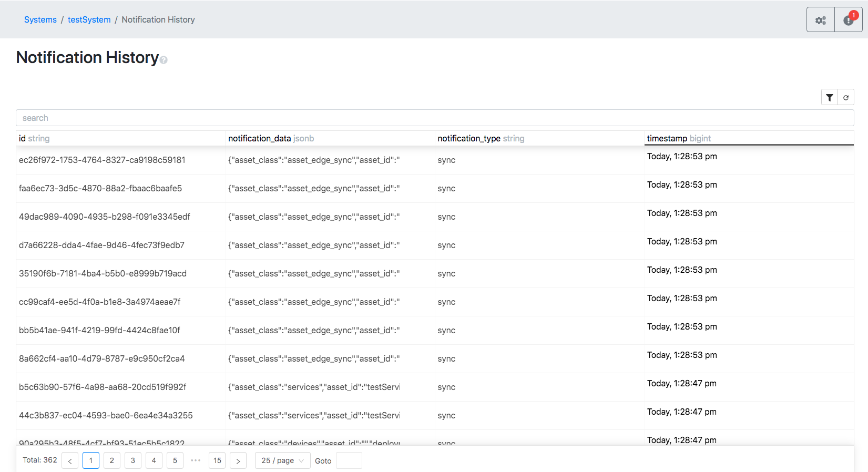Viewport: 868px width, 472px height.
Task: Jump to page 15
Action: (217, 460)
